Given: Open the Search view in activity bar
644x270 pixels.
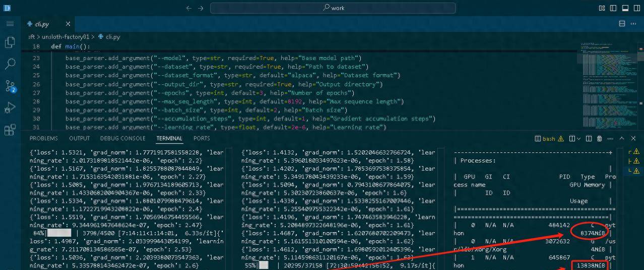Looking at the screenshot, I should point(10,64).
